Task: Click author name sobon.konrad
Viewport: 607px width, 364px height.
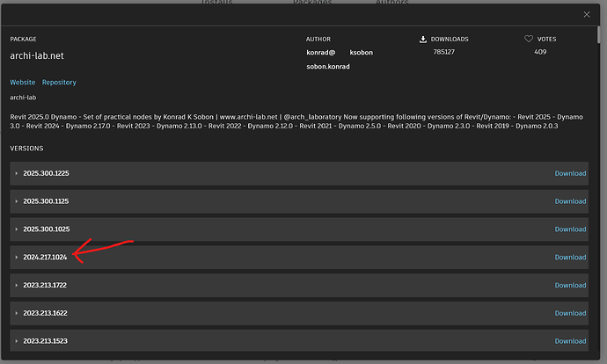Action: coord(328,67)
